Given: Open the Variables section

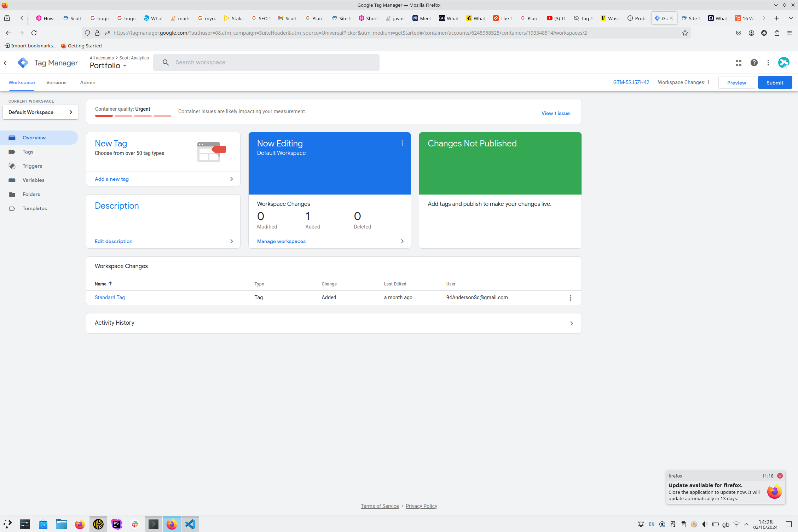Looking at the screenshot, I should coord(33,180).
